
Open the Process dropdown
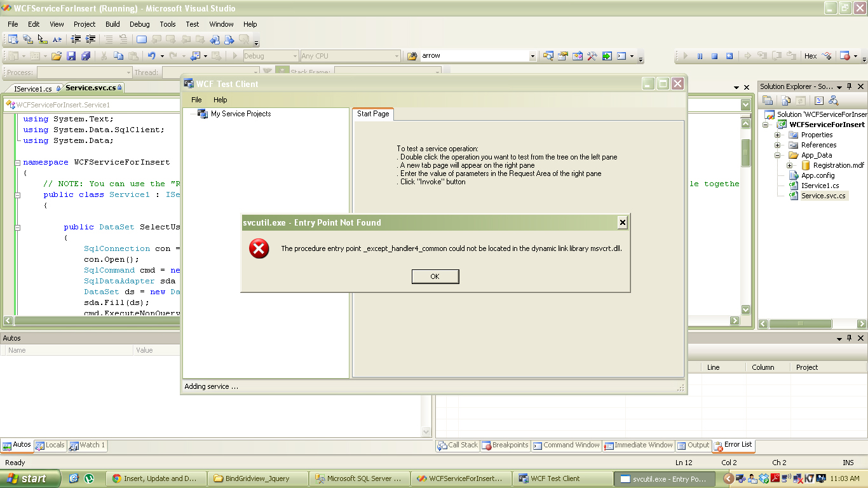85,72
